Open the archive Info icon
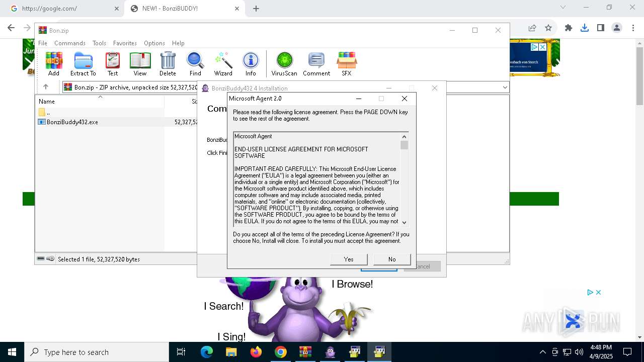 tap(251, 64)
